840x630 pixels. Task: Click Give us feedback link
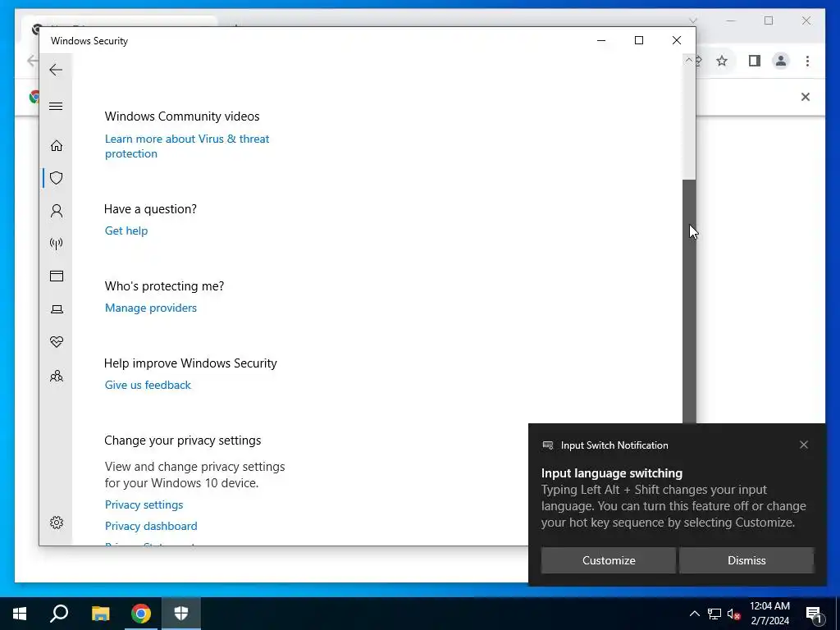click(148, 386)
